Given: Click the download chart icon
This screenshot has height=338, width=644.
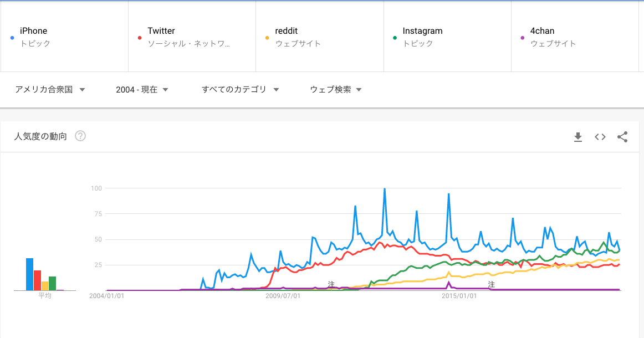Looking at the screenshot, I should 578,137.
